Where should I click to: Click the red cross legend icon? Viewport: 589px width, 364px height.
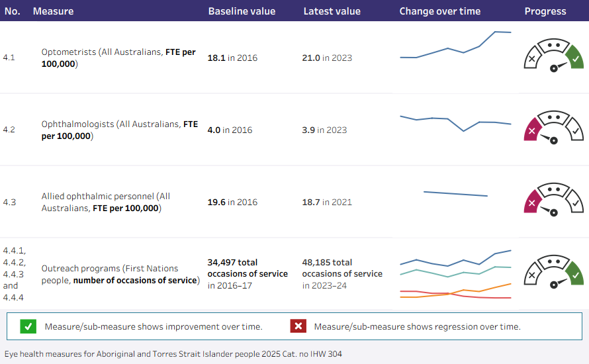pos(298,326)
